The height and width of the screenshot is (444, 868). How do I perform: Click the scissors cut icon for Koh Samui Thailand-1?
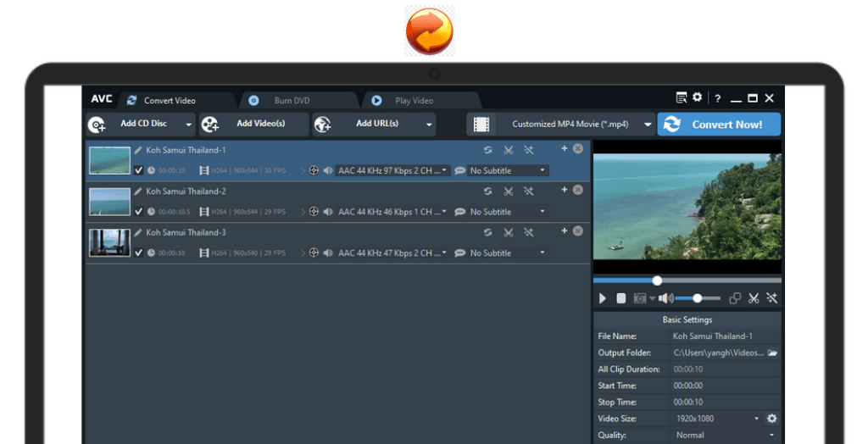pyautogui.click(x=509, y=150)
